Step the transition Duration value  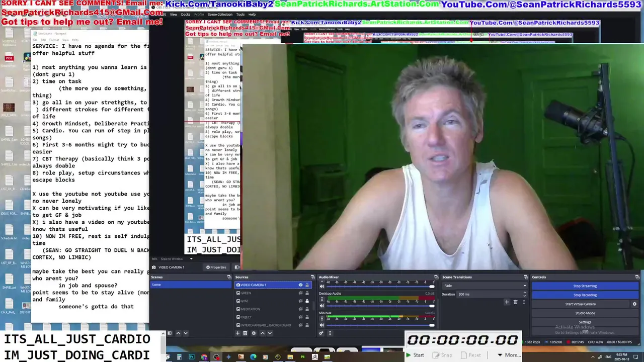point(524,294)
